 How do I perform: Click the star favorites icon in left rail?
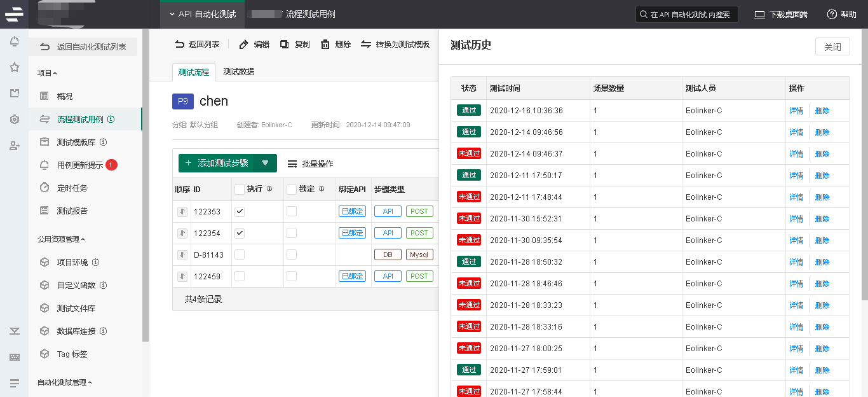point(14,67)
